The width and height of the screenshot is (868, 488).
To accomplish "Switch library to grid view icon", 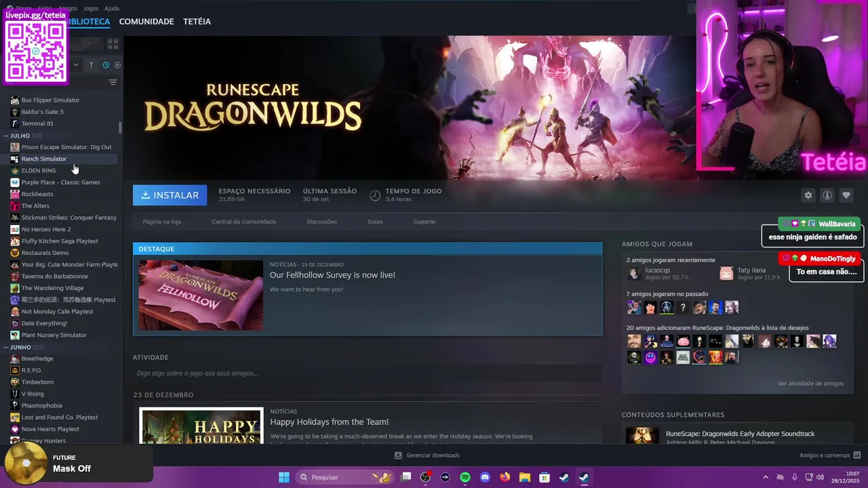I will tap(113, 43).
